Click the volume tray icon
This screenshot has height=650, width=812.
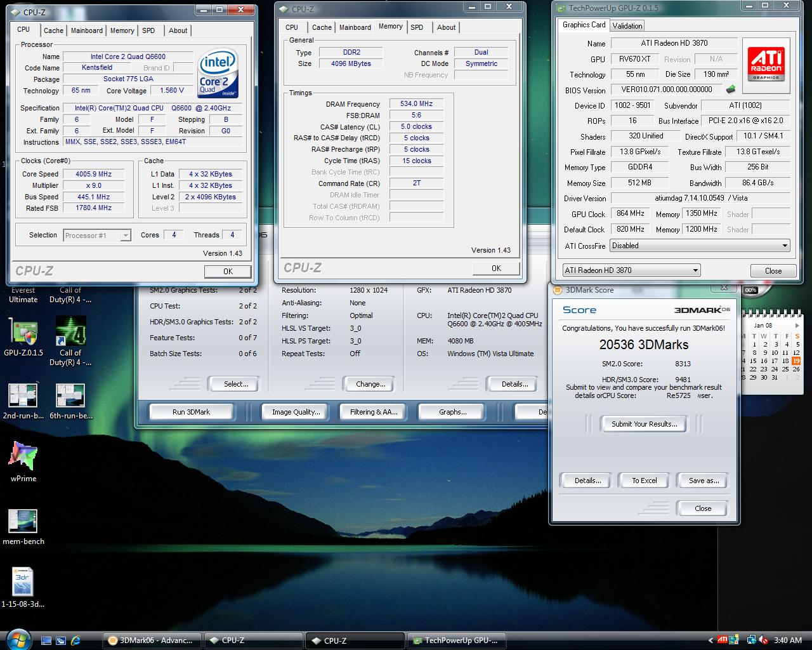point(763,640)
